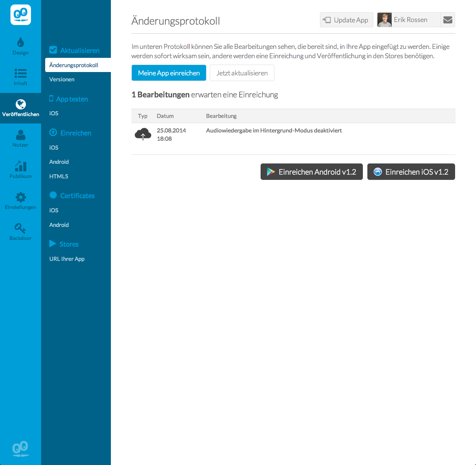
Task: Open the Design section
Action: [21, 46]
